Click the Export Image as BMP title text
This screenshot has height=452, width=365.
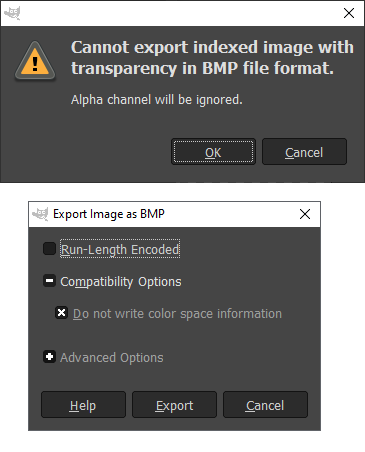(109, 214)
